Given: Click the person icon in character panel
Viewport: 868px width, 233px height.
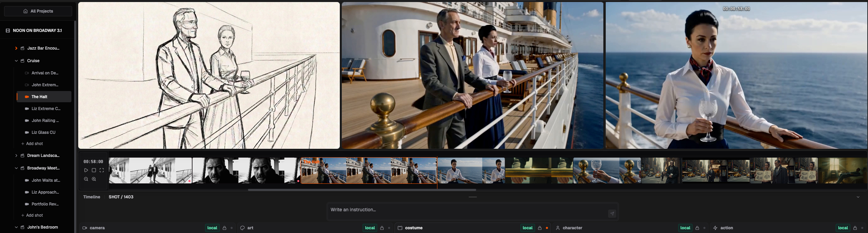Looking at the screenshot, I should tap(558, 228).
